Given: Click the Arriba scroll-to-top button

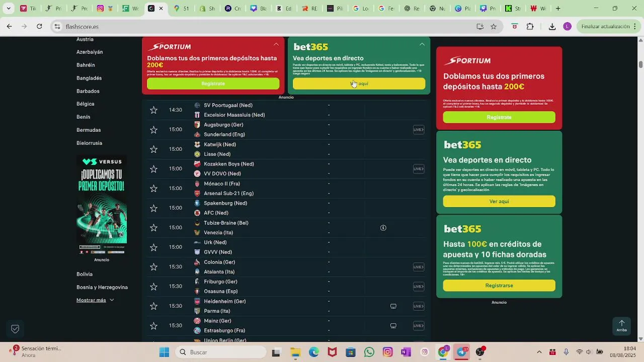Looking at the screenshot, I should [622, 326].
